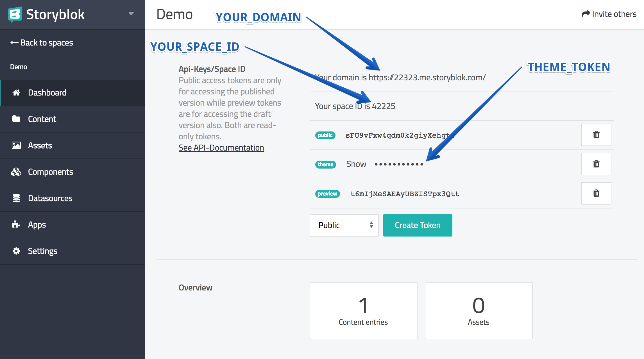
Task: Show the hidden theme token
Action: click(356, 164)
